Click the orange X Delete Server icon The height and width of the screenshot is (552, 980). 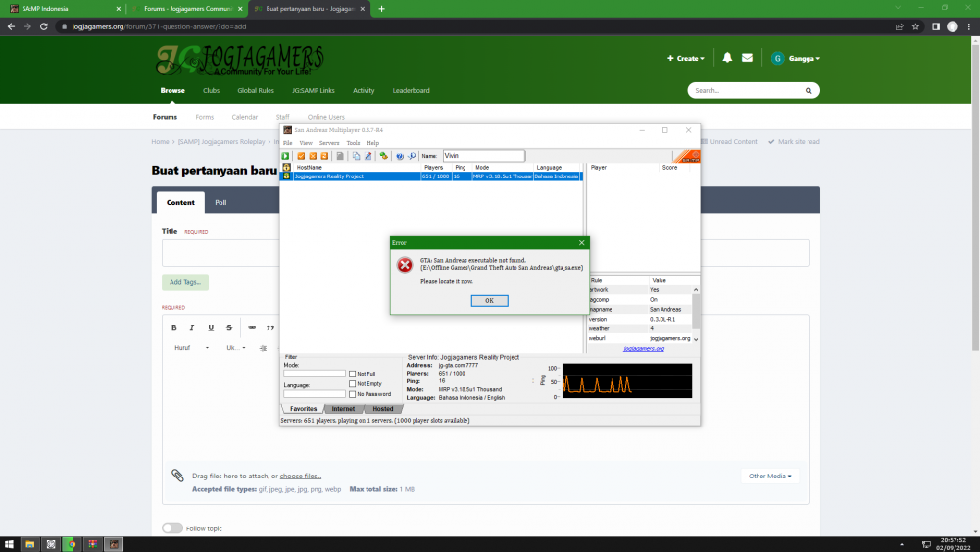tap(313, 156)
